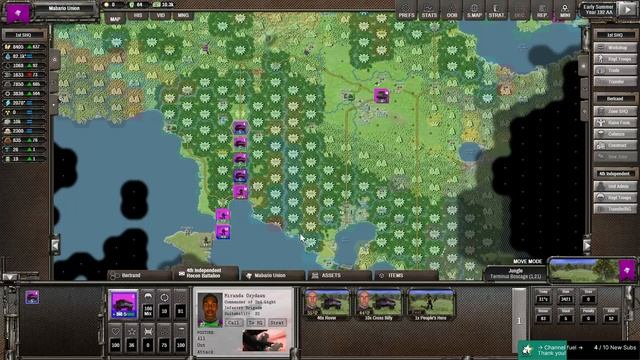Open the 4th Independent Recon Battalion tab
Image resolution: width=640 pixels, height=360 pixels.
pyautogui.click(x=205, y=273)
